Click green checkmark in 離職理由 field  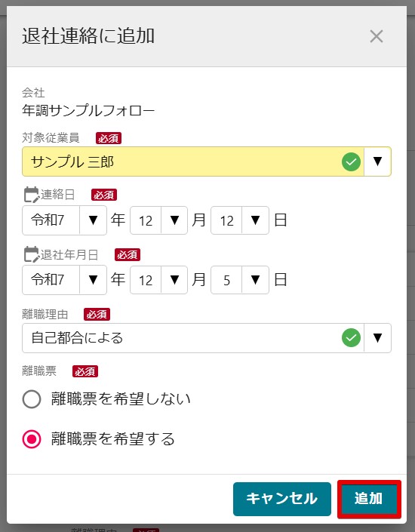click(x=351, y=338)
